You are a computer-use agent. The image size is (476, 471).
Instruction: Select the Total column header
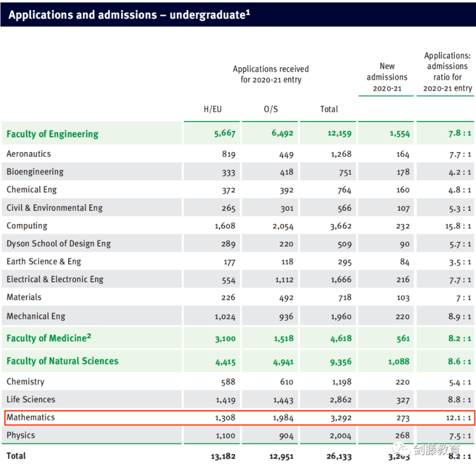pyautogui.click(x=329, y=109)
